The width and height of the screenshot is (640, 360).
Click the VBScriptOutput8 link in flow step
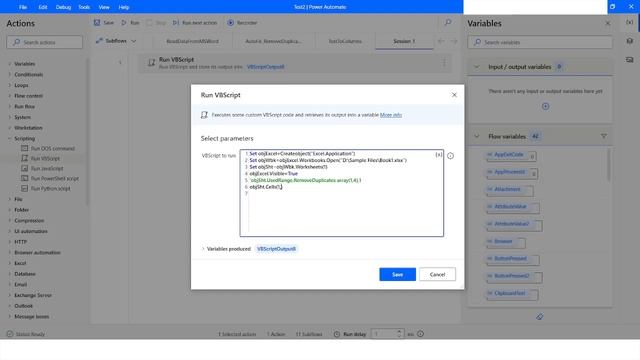pos(265,67)
